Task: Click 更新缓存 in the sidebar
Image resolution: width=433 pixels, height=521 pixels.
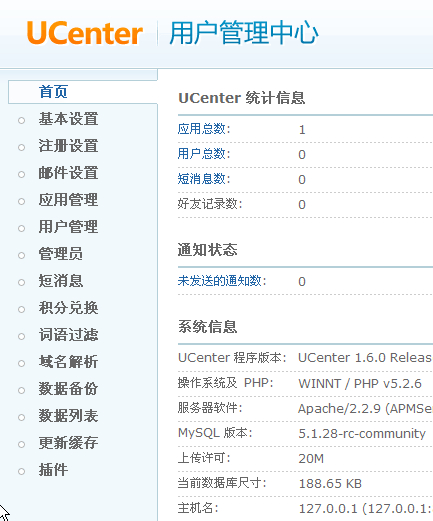Action: coord(68,443)
